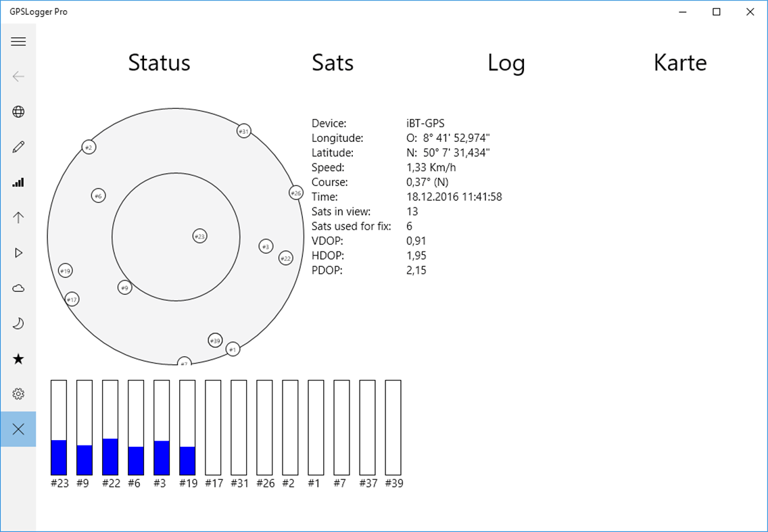Image resolution: width=768 pixels, height=532 pixels.
Task: Open the navigation hamburger menu
Action: click(x=18, y=41)
